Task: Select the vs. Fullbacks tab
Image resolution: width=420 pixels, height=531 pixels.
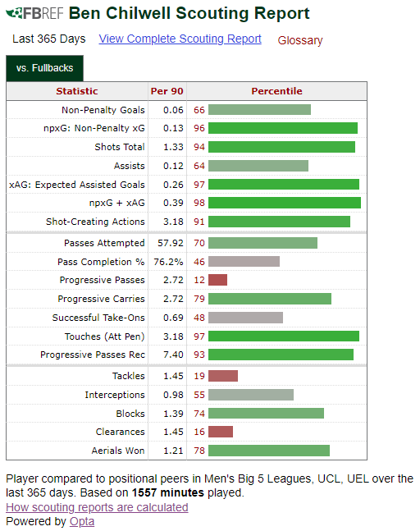Action: pyautogui.click(x=44, y=68)
